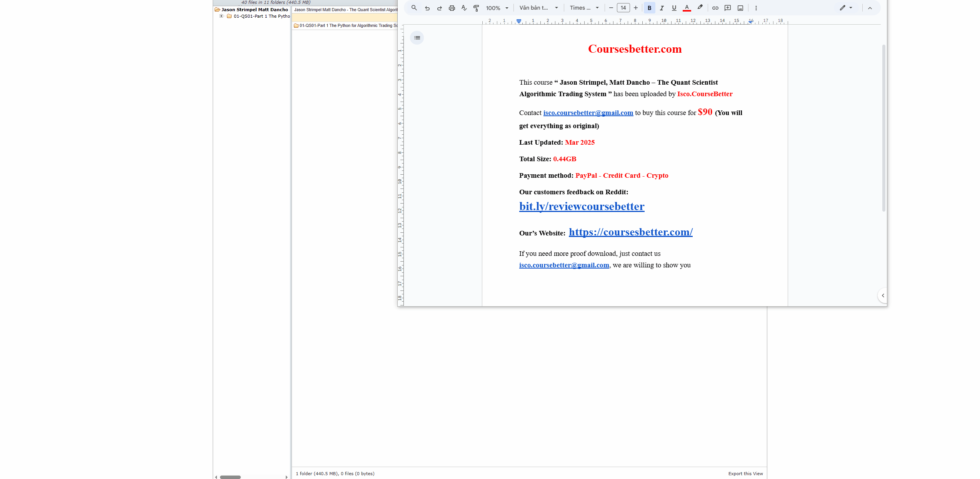This screenshot has width=980, height=479.
Task: Open the paragraph style dropdown
Action: [539, 8]
